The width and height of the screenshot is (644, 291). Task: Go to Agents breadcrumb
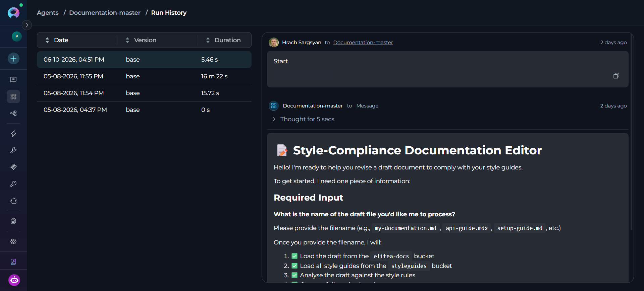(x=48, y=13)
